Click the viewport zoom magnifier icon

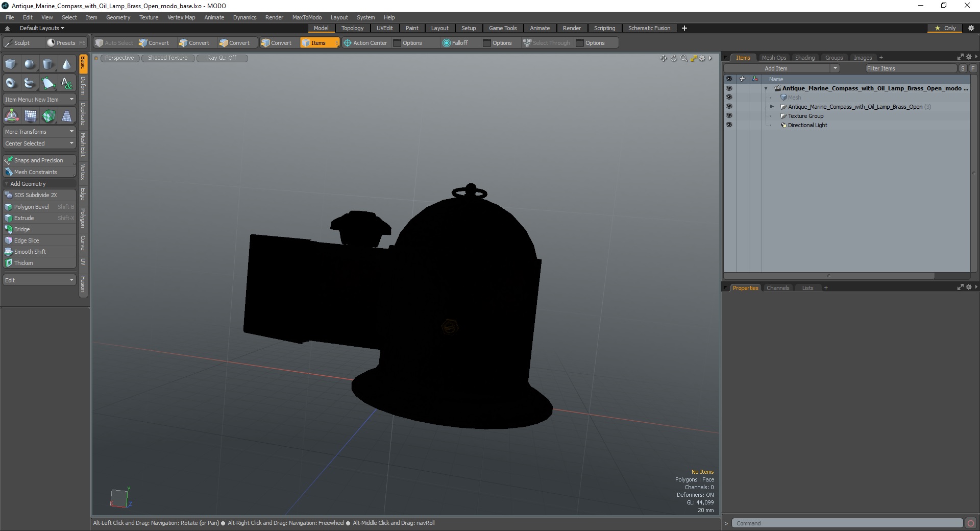click(x=683, y=58)
